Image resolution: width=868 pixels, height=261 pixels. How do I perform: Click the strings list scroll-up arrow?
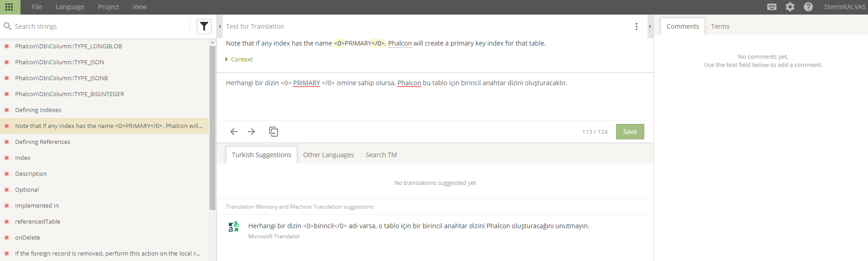[x=212, y=42]
